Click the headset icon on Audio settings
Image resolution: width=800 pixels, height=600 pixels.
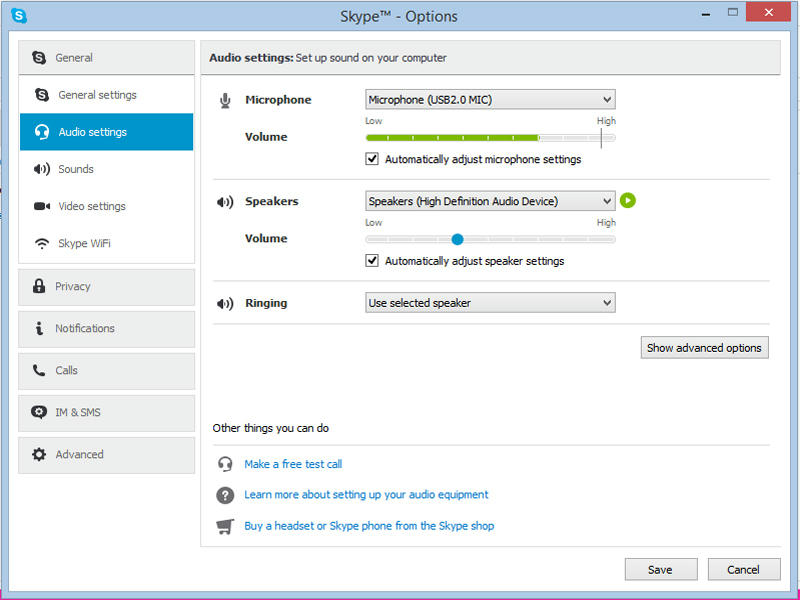point(42,132)
